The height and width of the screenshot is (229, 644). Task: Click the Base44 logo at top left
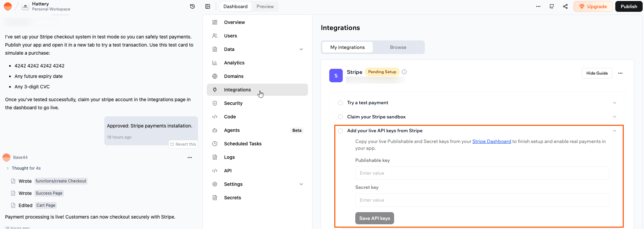point(7,6)
